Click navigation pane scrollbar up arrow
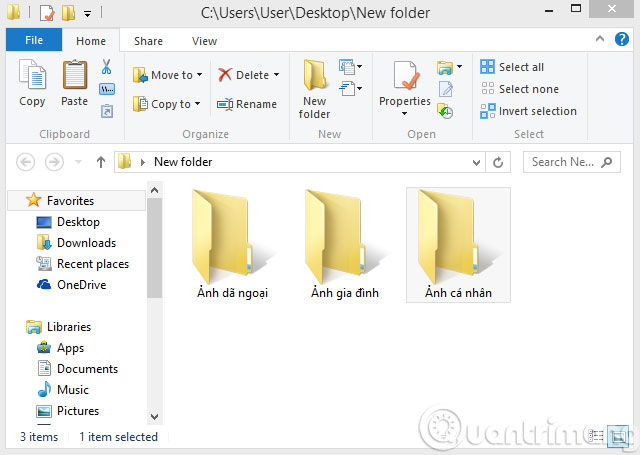 coord(154,190)
